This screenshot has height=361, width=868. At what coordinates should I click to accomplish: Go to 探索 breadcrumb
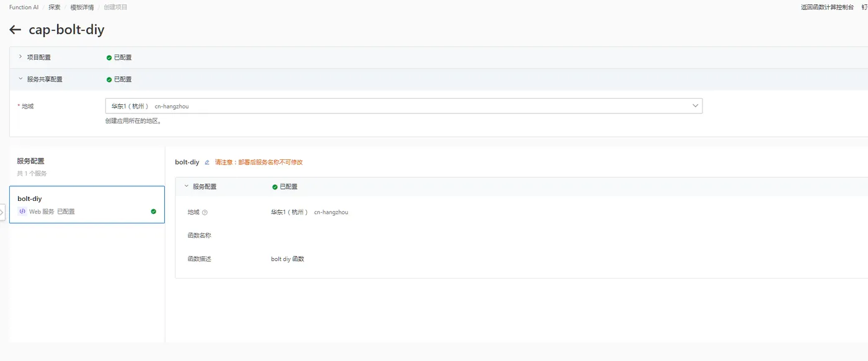[55, 7]
